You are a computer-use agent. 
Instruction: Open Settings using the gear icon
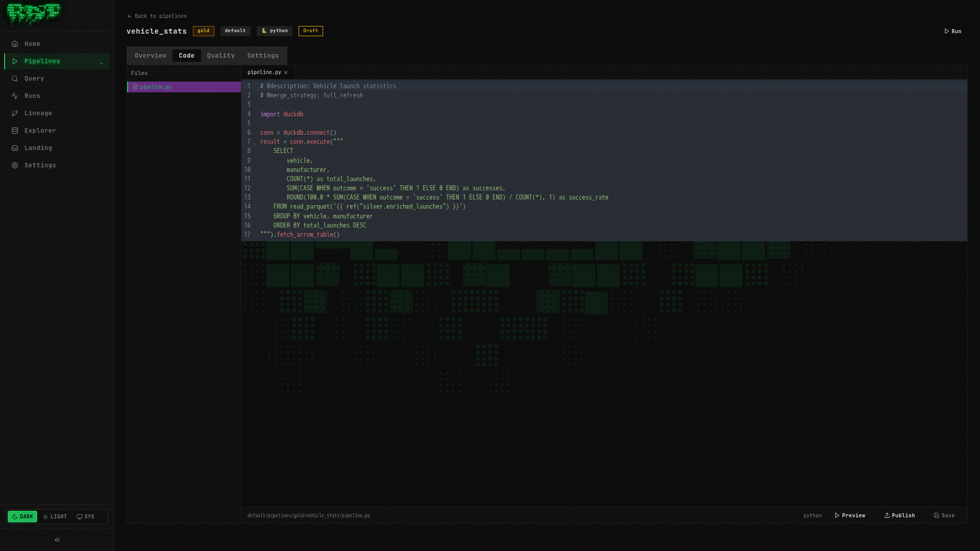click(x=40, y=165)
